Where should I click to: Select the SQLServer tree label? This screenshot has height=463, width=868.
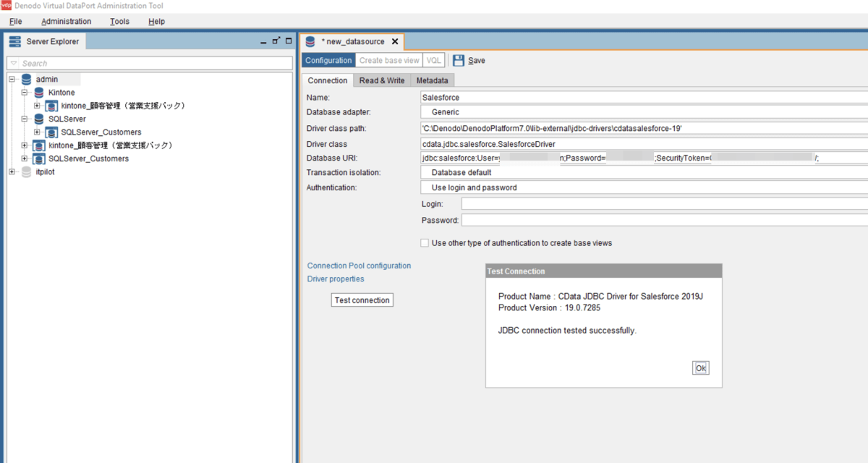point(67,119)
